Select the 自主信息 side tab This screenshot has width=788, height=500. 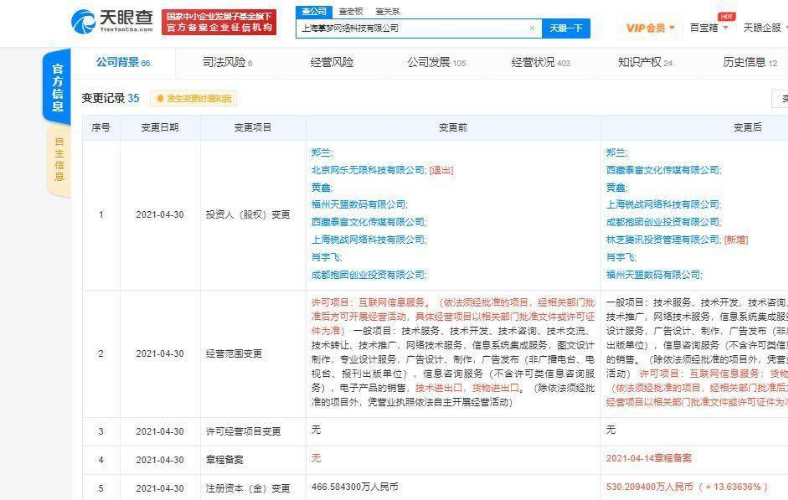pos(59,159)
